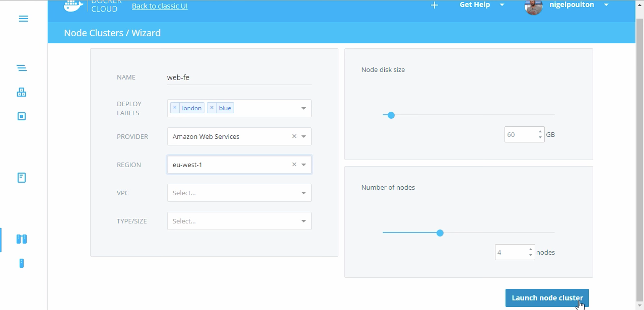
Task: Open the Nodes icon in sidebar
Action: [21, 263]
